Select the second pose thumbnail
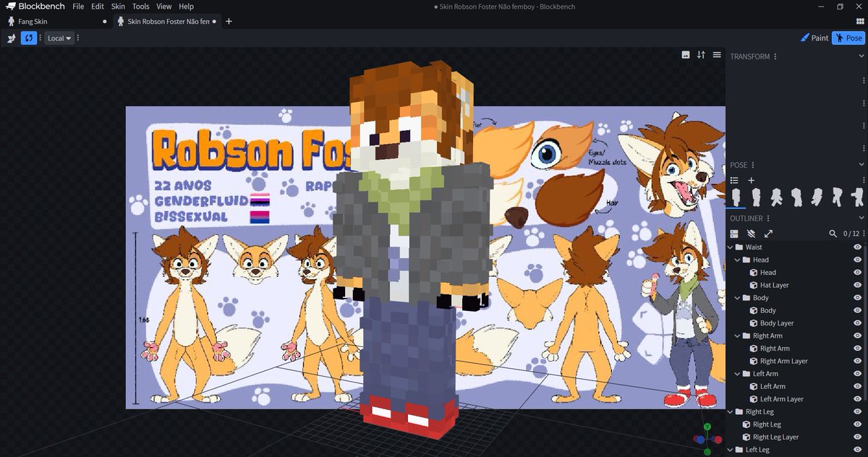The height and width of the screenshot is (457, 868). [x=756, y=197]
